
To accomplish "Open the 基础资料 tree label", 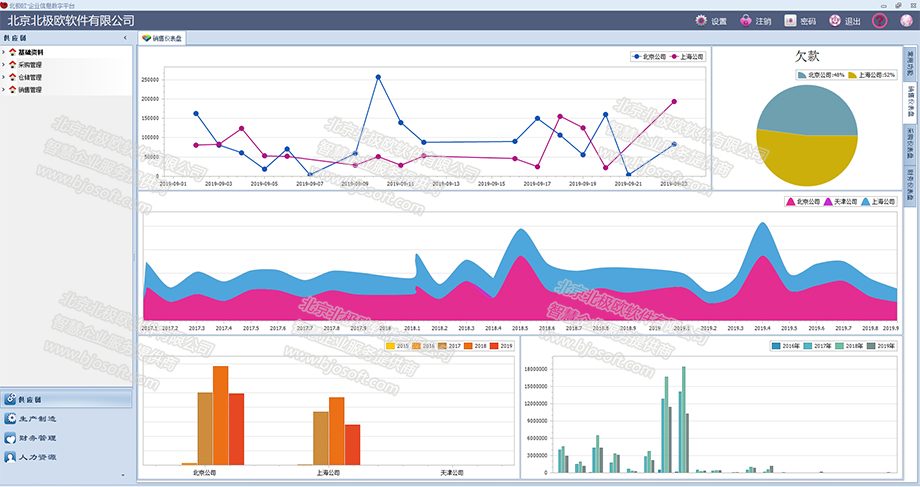I will tap(31, 52).
